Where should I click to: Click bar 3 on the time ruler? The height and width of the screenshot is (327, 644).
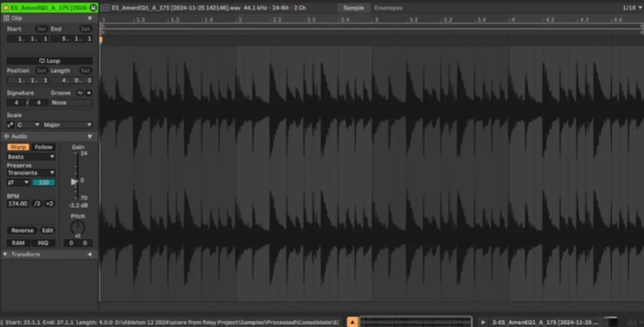pyautogui.click(x=376, y=20)
